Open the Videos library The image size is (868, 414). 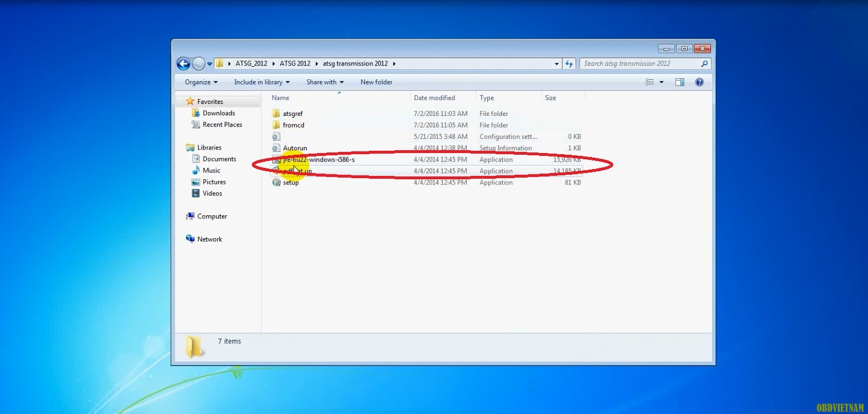pyautogui.click(x=212, y=193)
